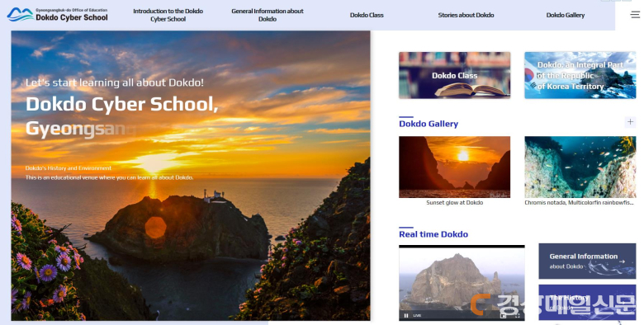View the Chromis notada underwater photo thumbnail

tap(580, 167)
